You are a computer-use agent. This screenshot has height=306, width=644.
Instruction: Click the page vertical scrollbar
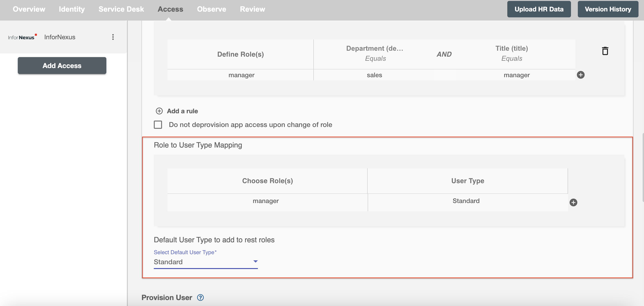click(x=643, y=168)
